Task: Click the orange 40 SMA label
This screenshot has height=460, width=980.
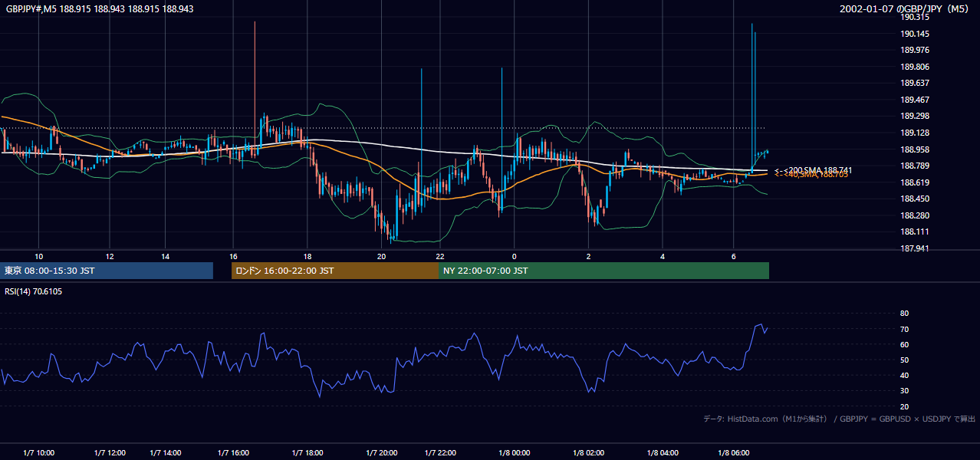Action: (811, 176)
